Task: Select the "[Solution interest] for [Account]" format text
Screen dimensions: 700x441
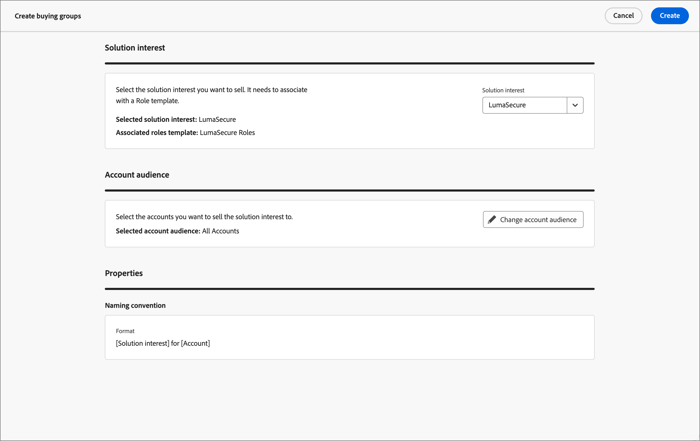Action: pos(163,343)
